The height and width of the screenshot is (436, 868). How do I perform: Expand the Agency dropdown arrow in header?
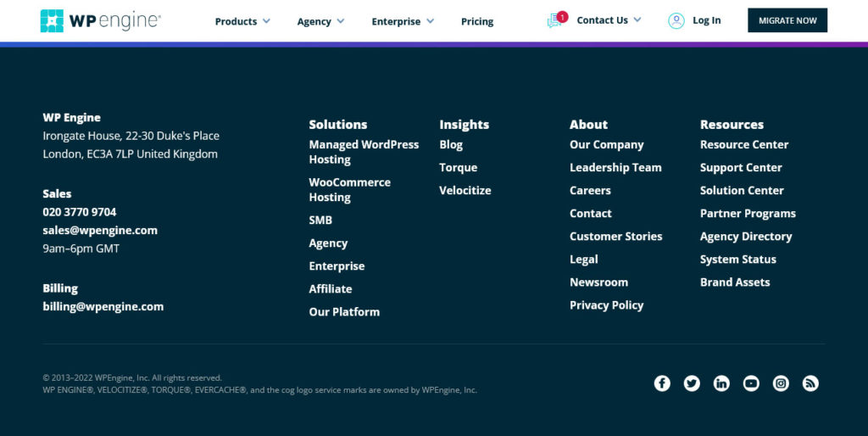tap(341, 21)
